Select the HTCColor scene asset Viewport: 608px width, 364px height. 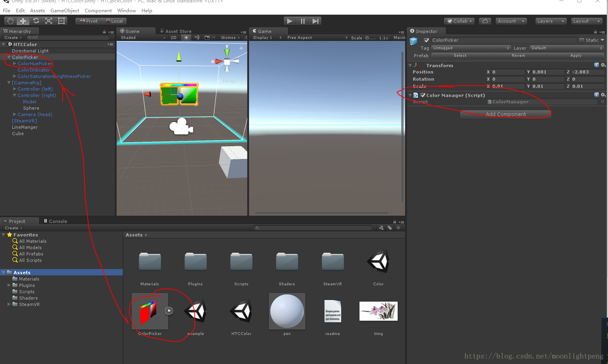(241, 311)
